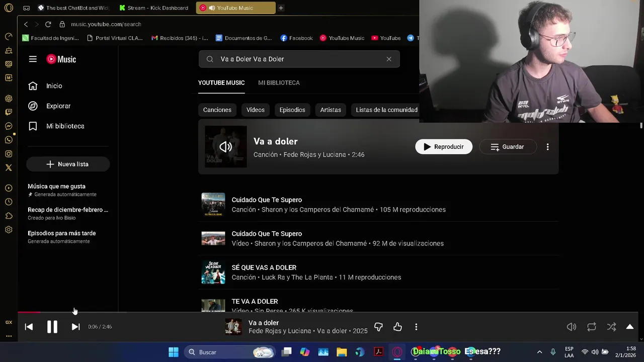The width and height of the screenshot is (644, 362).
Task: Open Opera sidebar settings gear
Action: tap(9, 230)
